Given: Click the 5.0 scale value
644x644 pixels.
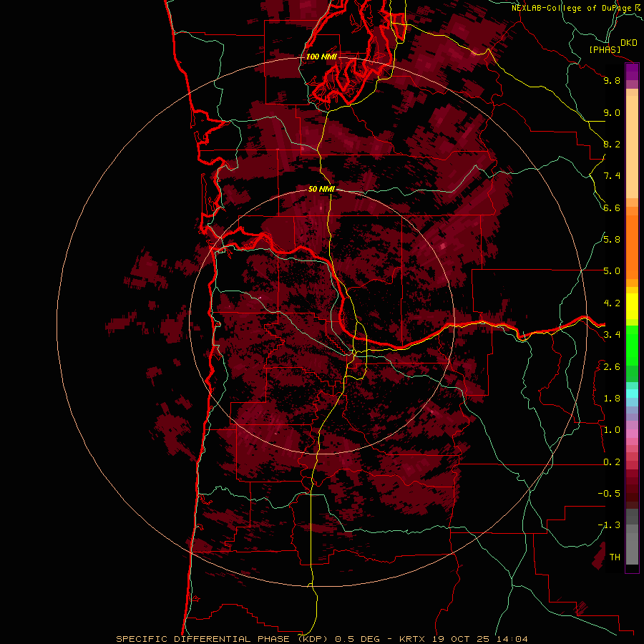Looking at the screenshot, I should click(x=612, y=271).
